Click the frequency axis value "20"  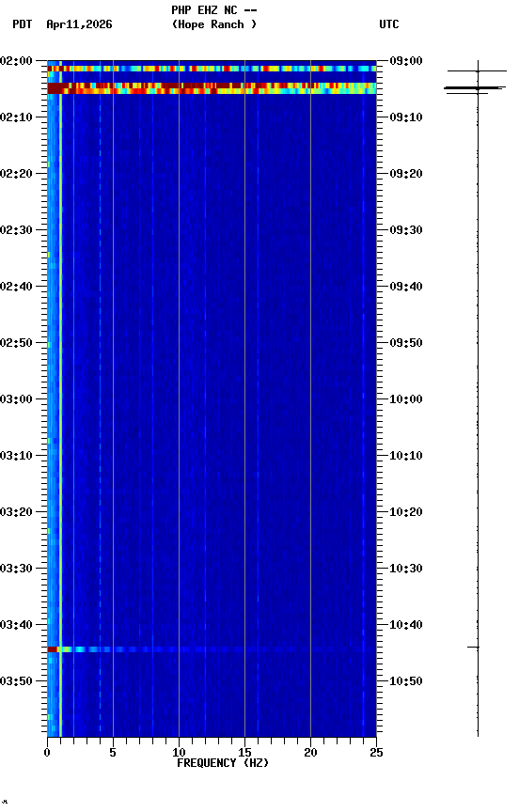[x=310, y=753]
